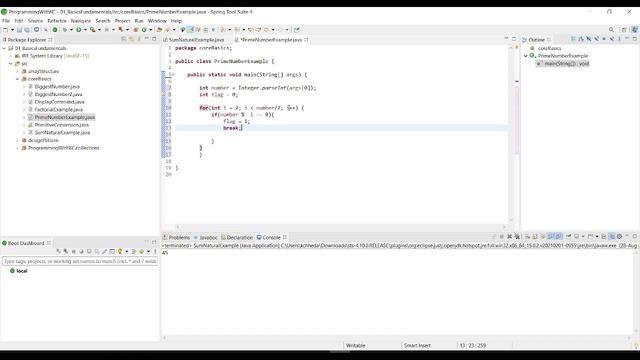Click the Search magnifier icon at top right
The image size is (640, 360).
[611, 30]
